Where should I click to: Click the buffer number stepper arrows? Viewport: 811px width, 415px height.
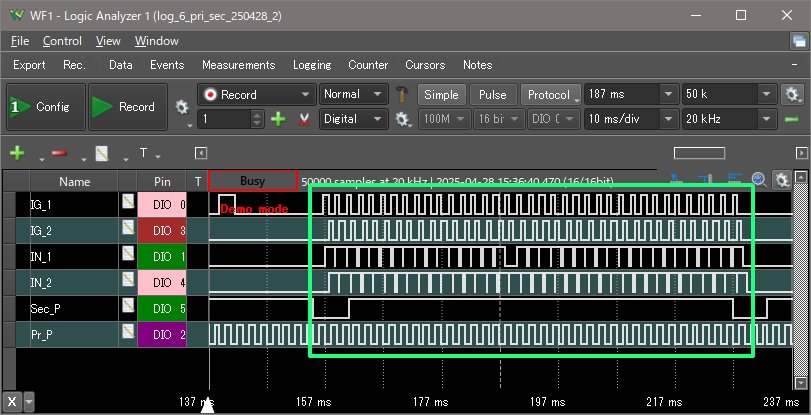[257, 120]
